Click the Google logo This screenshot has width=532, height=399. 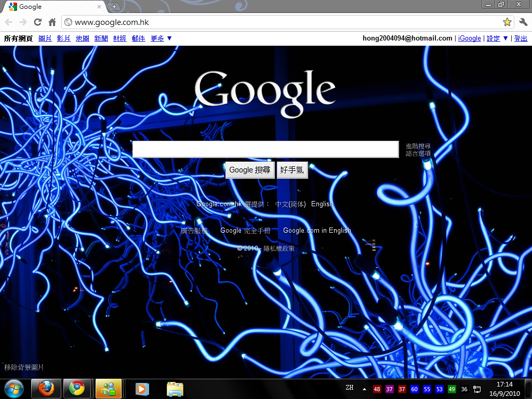pos(265,94)
